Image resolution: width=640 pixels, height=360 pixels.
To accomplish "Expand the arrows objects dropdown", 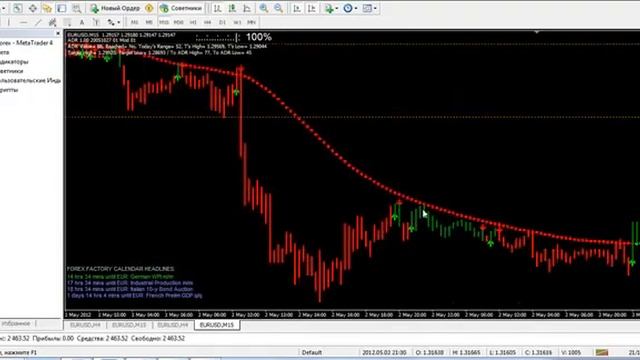I will (x=119, y=22).
